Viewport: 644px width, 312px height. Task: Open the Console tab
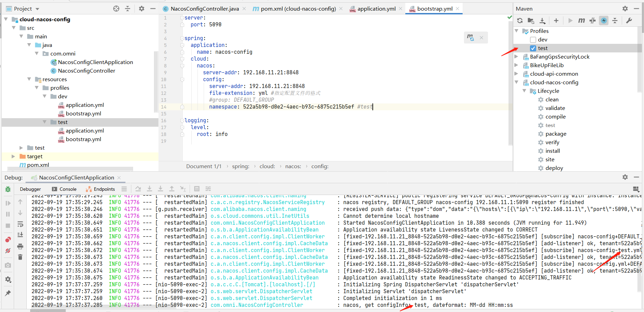64,189
